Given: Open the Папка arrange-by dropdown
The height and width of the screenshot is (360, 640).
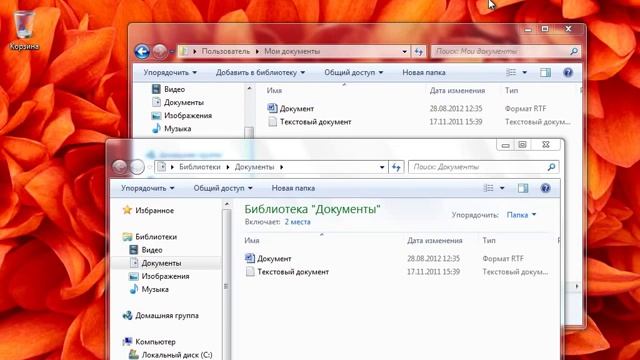Looking at the screenshot, I should (x=521, y=215).
